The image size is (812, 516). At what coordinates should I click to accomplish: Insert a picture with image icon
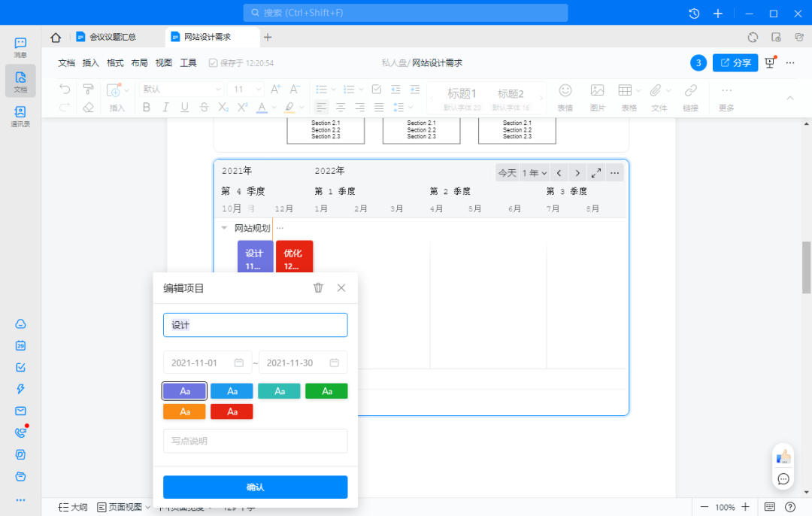(597, 91)
